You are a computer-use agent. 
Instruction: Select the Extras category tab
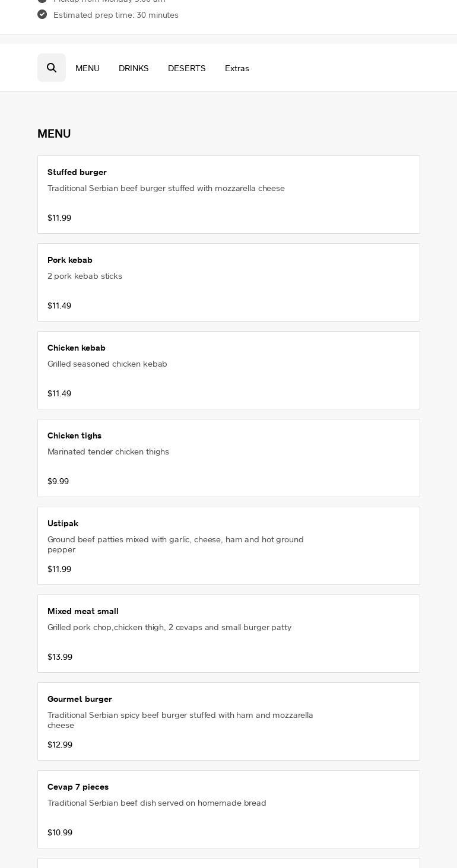237,68
